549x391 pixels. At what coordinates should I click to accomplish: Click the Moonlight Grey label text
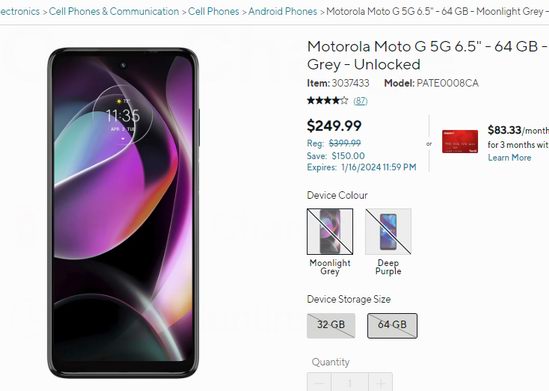click(330, 267)
